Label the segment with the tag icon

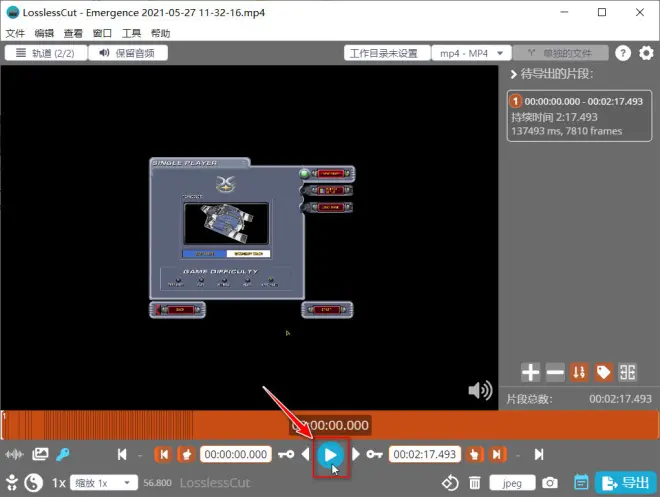point(604,372)
